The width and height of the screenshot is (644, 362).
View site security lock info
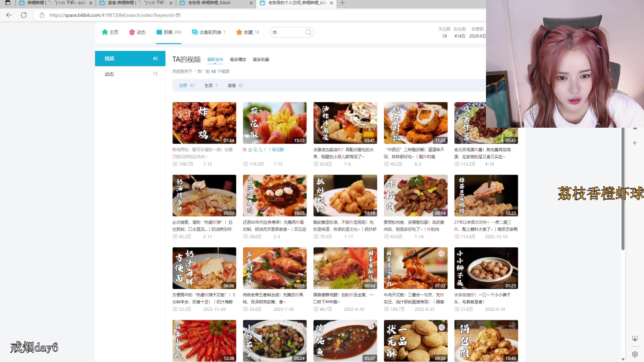(x=42, y=15)
